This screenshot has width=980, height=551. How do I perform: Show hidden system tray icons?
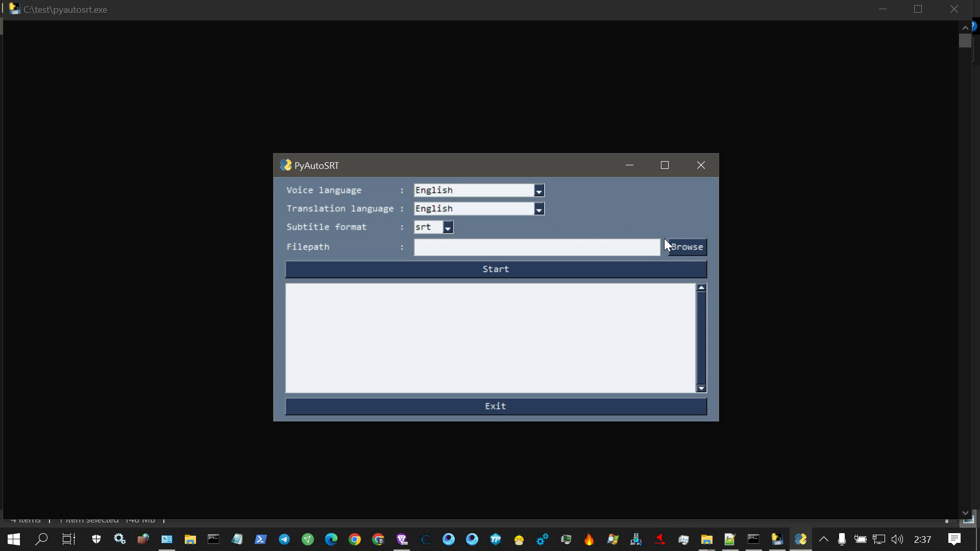click(823, 539)
